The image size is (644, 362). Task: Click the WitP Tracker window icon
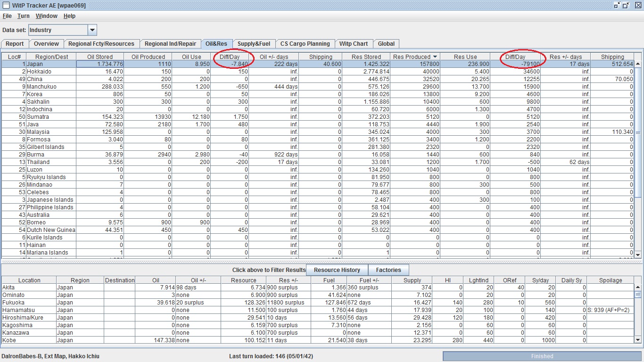click(5, 5)
